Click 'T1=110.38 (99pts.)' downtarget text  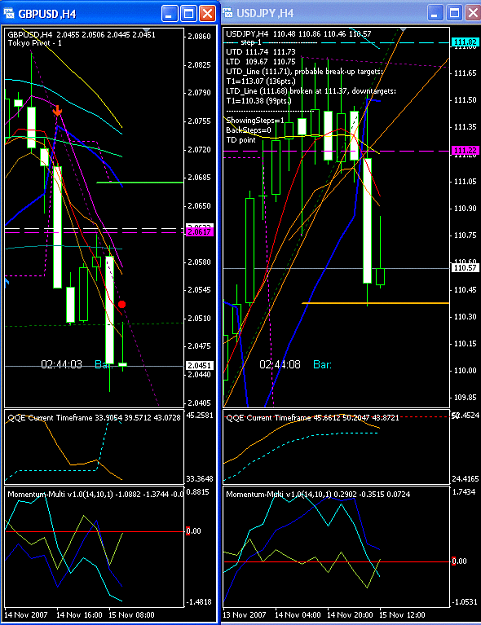point(259,101)
